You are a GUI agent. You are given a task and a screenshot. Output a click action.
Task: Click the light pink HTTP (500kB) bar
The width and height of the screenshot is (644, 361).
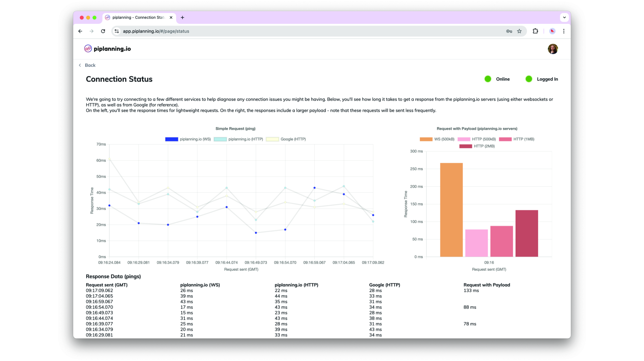click(476, 243)
